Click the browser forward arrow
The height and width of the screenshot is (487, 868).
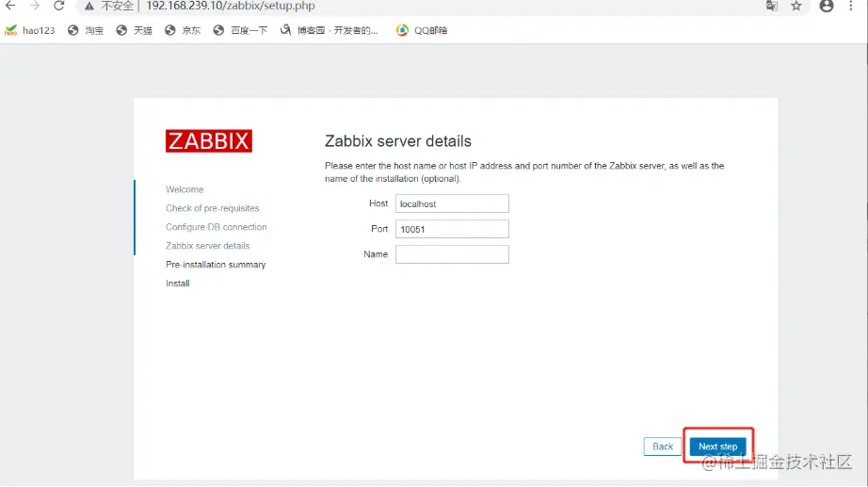35,6
